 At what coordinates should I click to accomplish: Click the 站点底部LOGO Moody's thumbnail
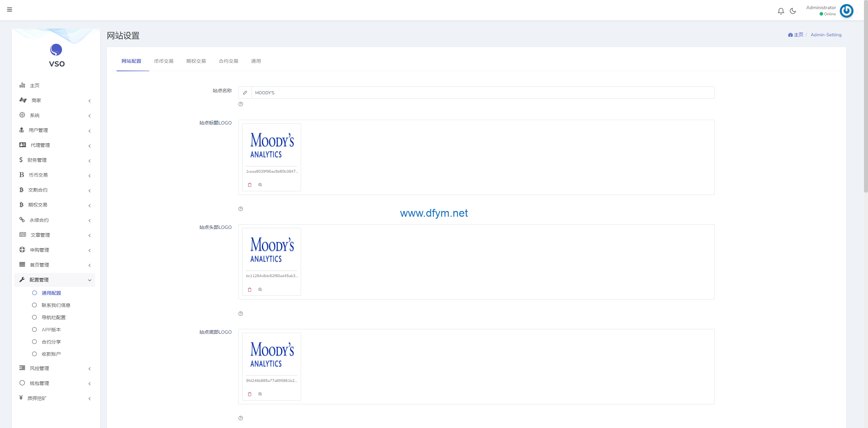(272, 354)
